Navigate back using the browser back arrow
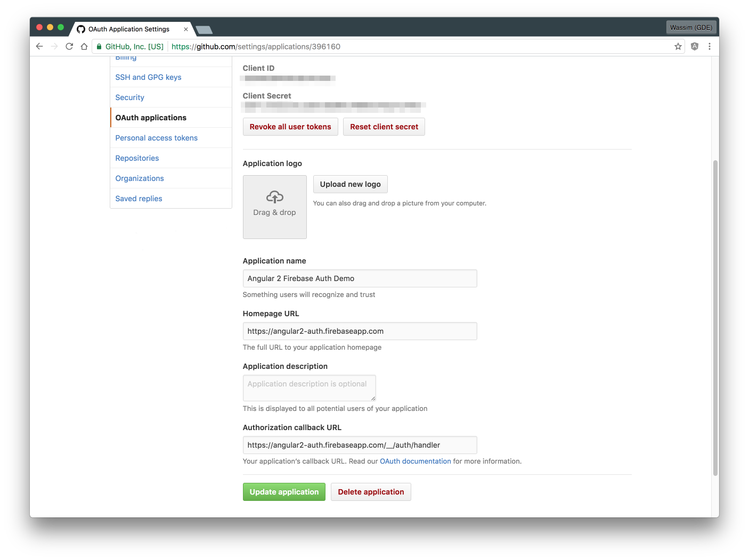Image resolution: width=749 pixels, height=560 pixels. coord(39,46)
